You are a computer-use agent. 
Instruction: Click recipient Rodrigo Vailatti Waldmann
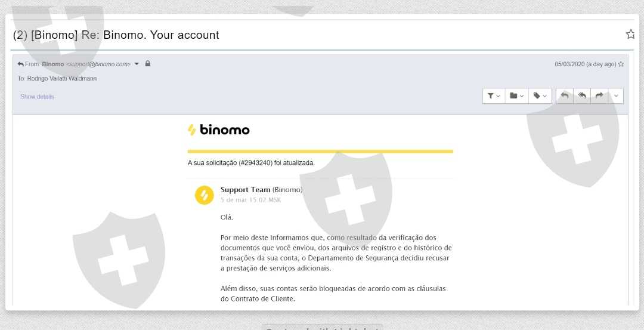[x=62, y=78]
